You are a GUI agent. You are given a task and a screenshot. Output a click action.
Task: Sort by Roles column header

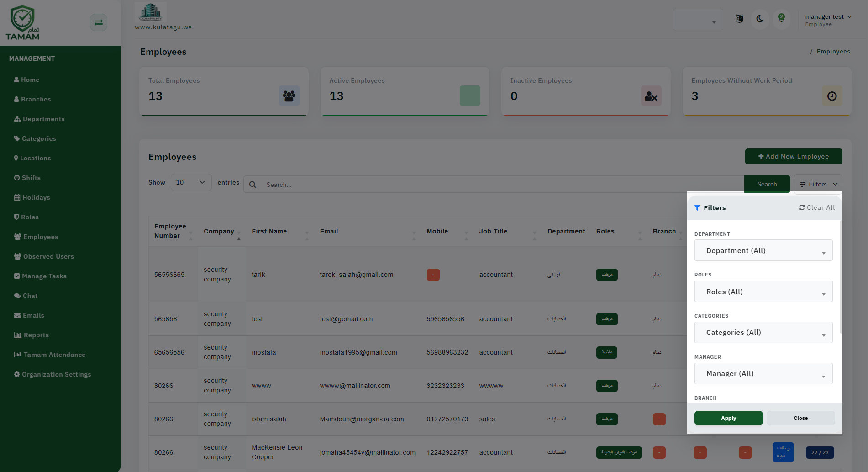619,231
